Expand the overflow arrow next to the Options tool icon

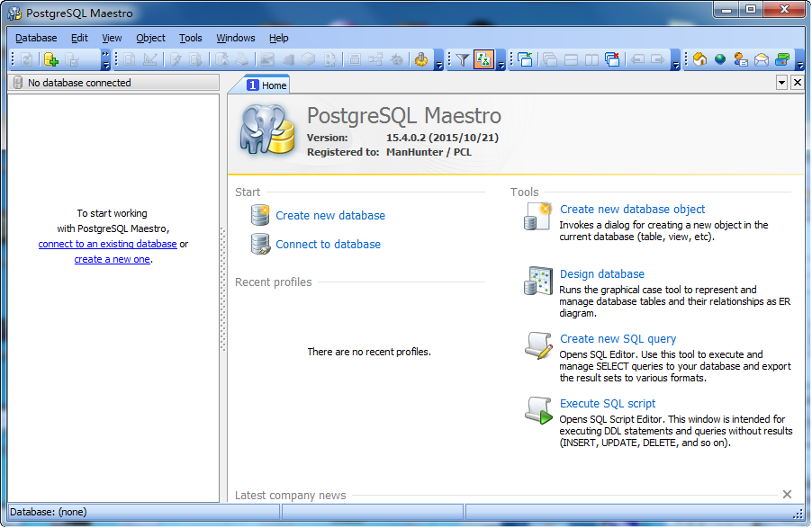tap(438, 59)
